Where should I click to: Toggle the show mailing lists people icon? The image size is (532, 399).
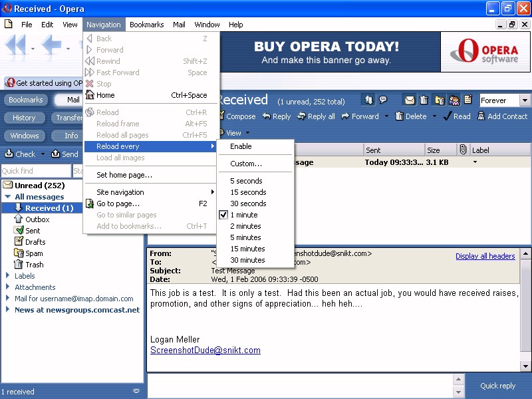click(454, 100)
